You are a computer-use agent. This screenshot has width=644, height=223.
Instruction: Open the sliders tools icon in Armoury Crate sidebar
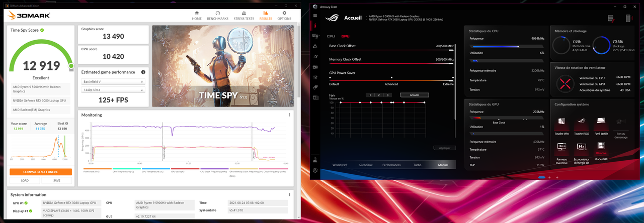pos(315,77)
